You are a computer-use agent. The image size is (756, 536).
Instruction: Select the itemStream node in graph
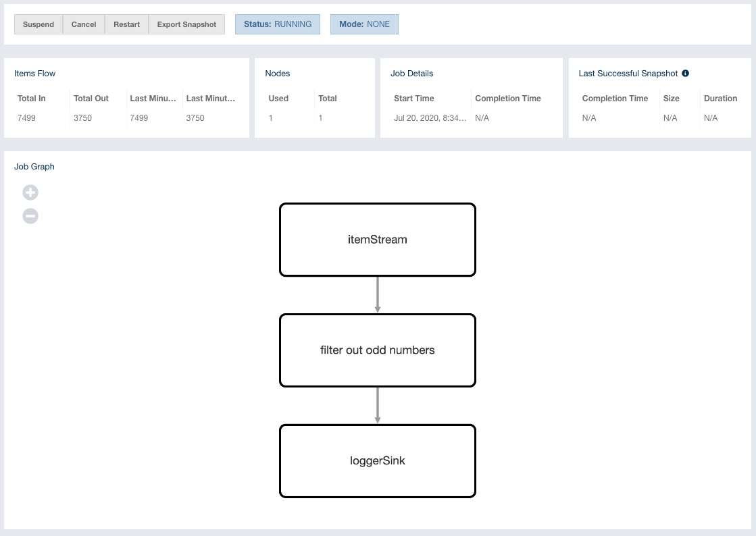tap(377, 240)
